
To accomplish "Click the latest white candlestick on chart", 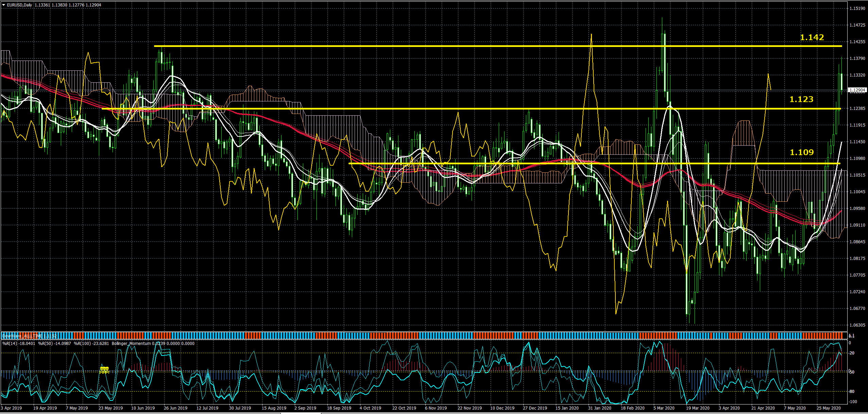I will pos(841,82).
